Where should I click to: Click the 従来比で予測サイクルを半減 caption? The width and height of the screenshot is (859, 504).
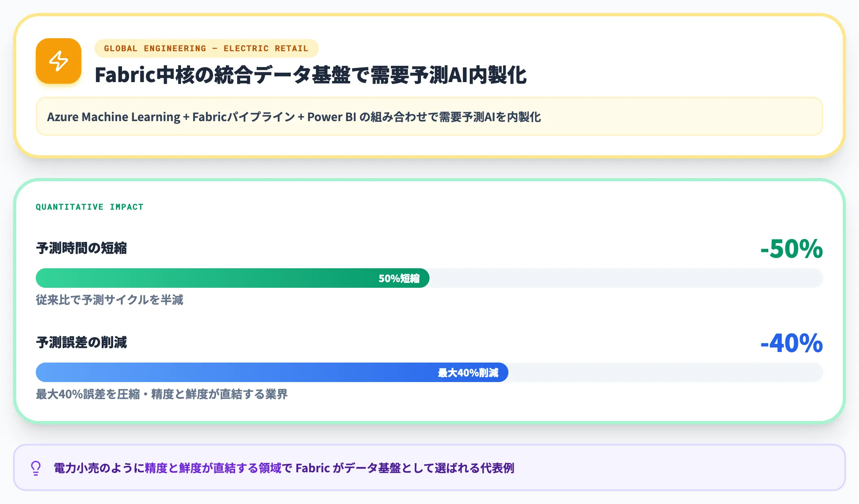click(109, 300)
